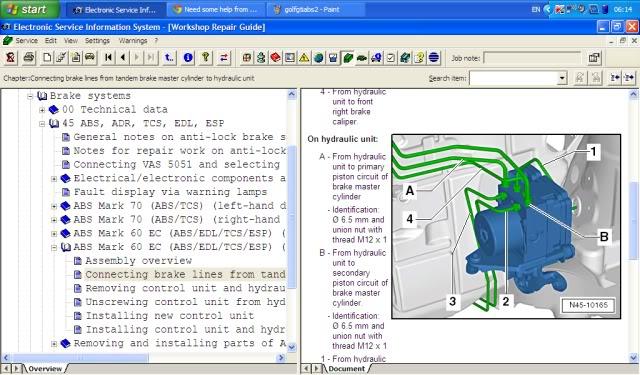Expand the first ABS Mark 60 EC node

tap(54, 234)
